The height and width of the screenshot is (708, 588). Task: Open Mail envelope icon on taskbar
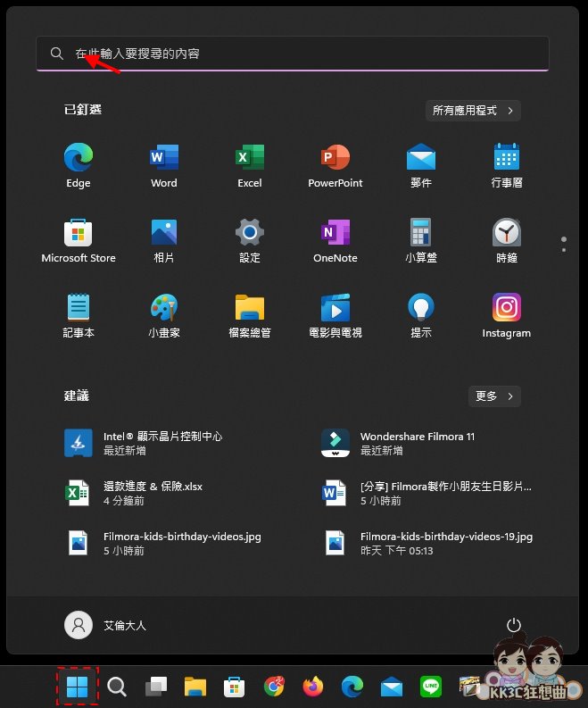coord(392,687)
